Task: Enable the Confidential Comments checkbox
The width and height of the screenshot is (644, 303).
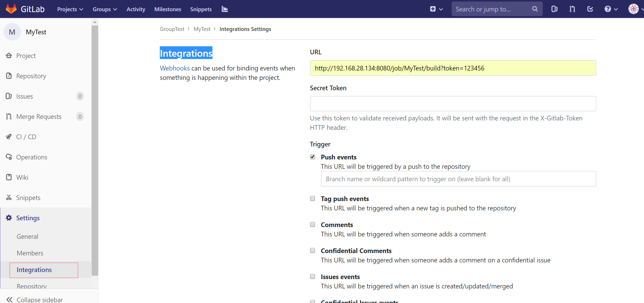Action: pos(312,250)
